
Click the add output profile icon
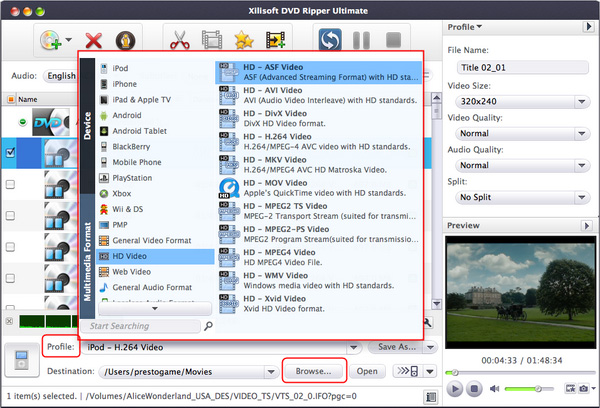click(276, 39)
